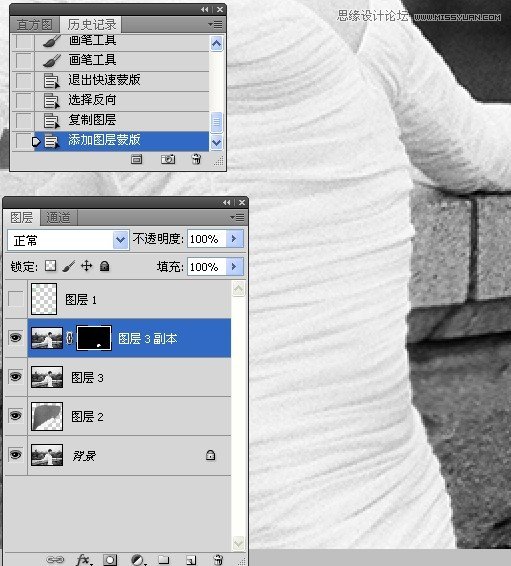Switch to the 通道 tab
The image size is (511, 566).
click(58, 218)
